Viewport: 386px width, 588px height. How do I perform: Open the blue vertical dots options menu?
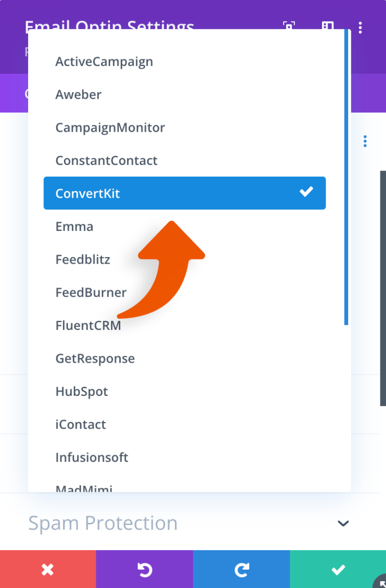pyautogui.click(x=365, y=141)
